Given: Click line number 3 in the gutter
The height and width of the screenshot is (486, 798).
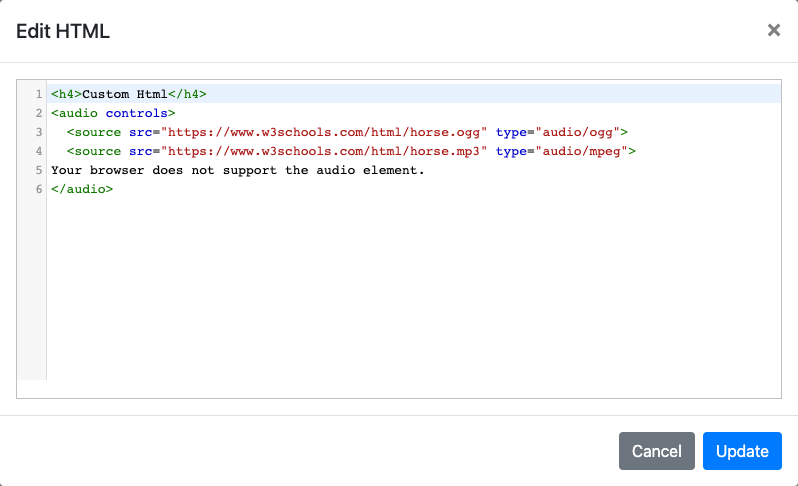Looking at the screenshot, I should point(38,132).
